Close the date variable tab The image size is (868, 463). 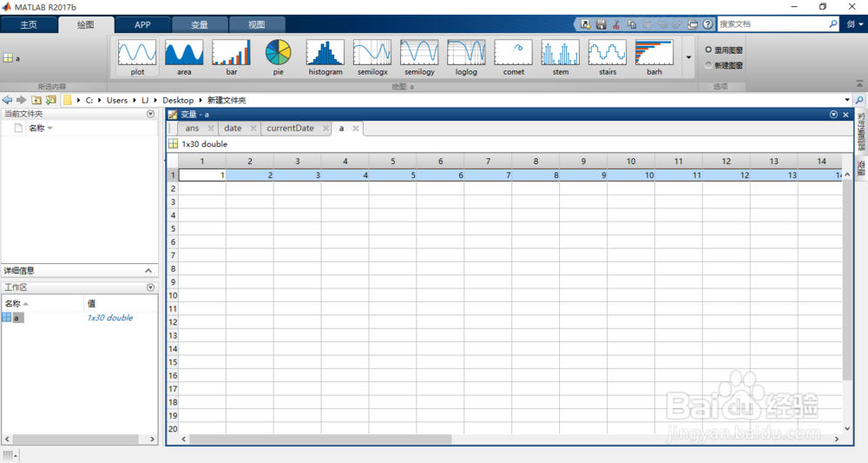click(253, 128)
